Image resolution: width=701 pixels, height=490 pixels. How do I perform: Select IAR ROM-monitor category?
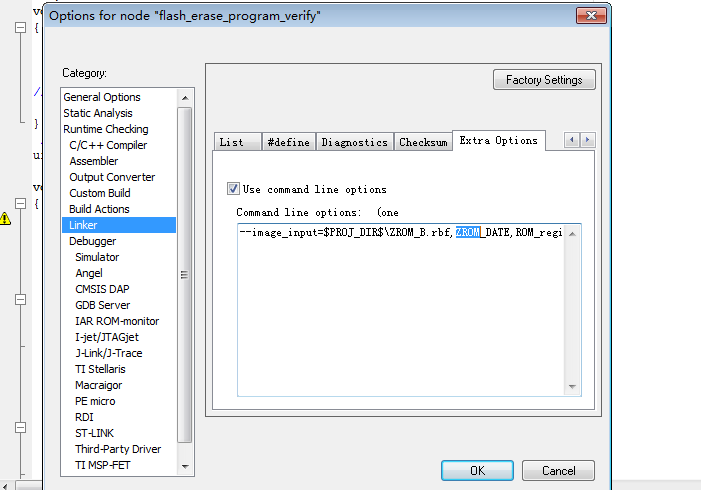pos(117,321)
